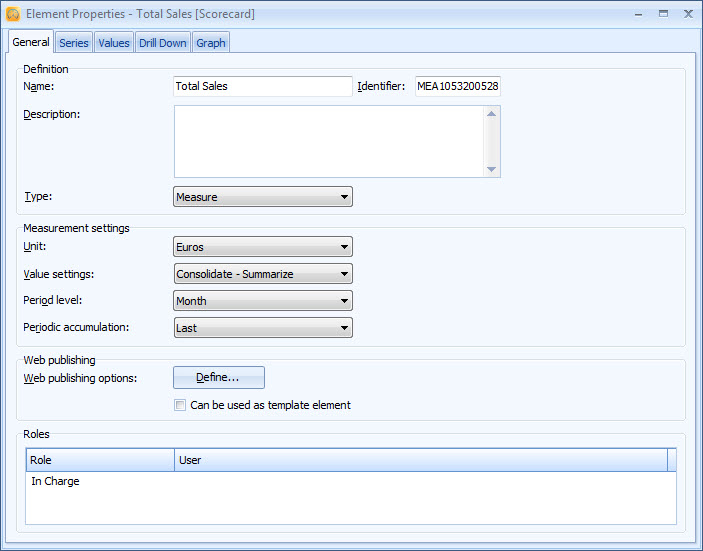Maximize the Element Properties window
The height and width of the screenshot is (551, 703).
(x=664, y=14)
